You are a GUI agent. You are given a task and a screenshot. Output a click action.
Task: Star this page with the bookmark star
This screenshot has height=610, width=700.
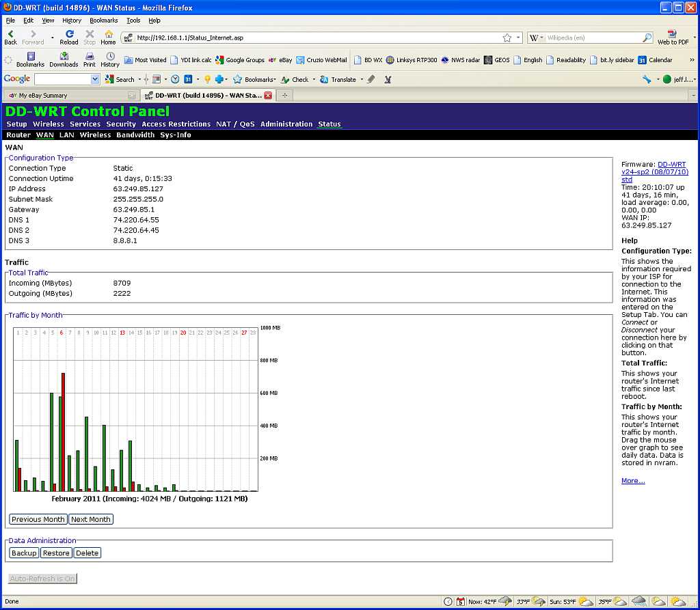click(x=507, y=38)
